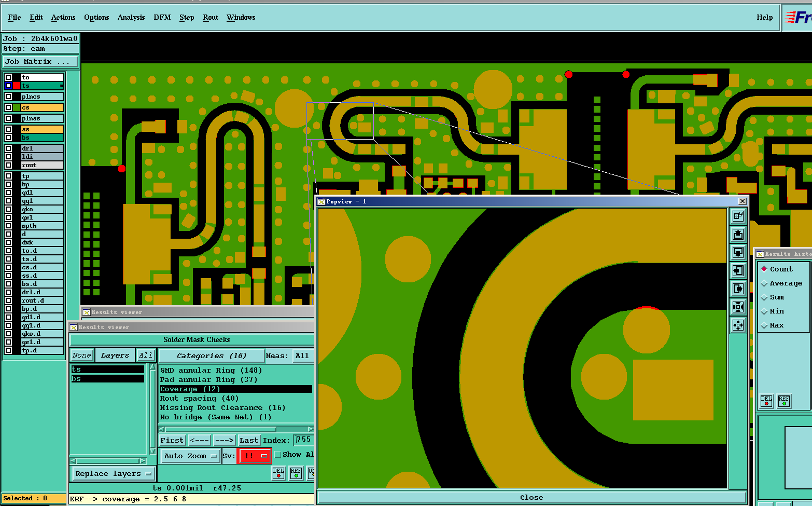Click the partially visible icon next to REF
The image size is (812, 506).
[x=311, y=473]
